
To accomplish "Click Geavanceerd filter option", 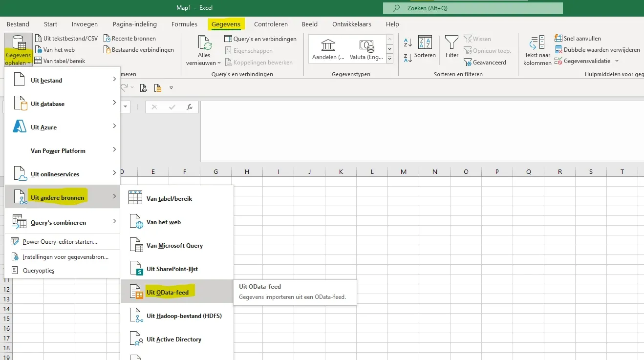I will pyautogui.click(x=485, y=62).
